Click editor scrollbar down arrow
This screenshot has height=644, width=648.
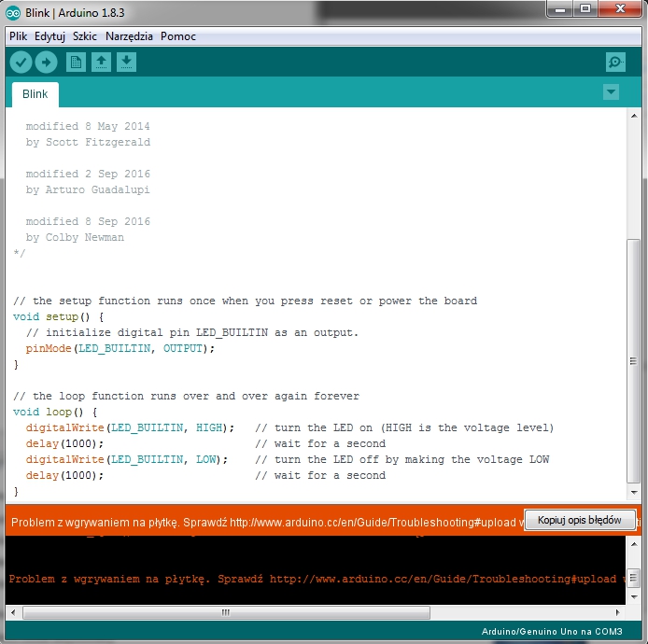(634, 492)
